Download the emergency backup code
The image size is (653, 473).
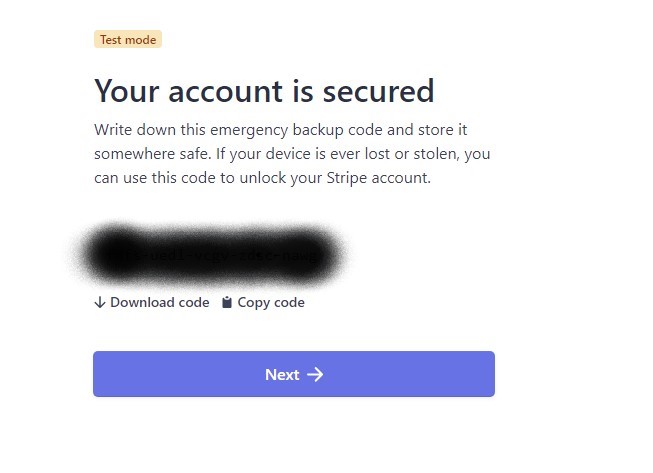click(152, 302)
